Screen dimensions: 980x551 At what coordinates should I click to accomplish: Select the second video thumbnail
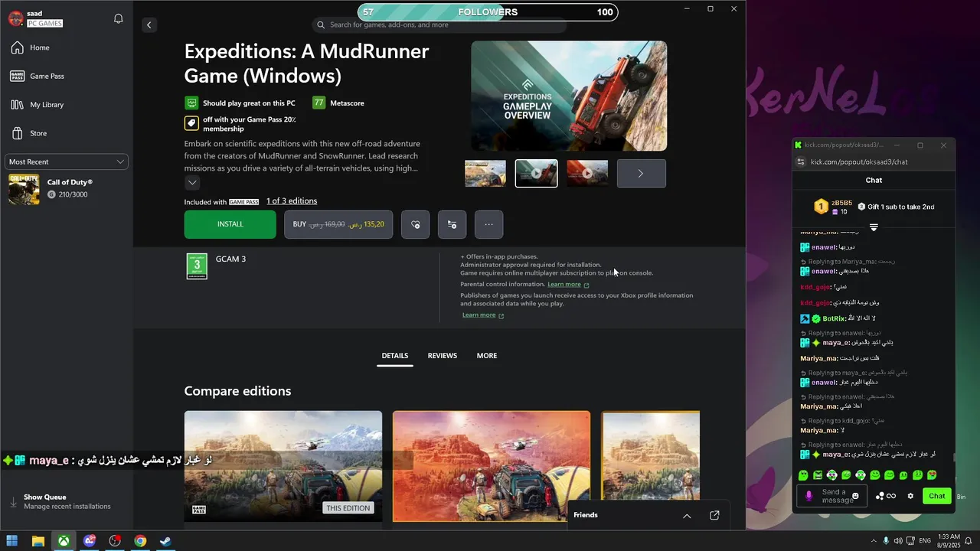[536, 173]
